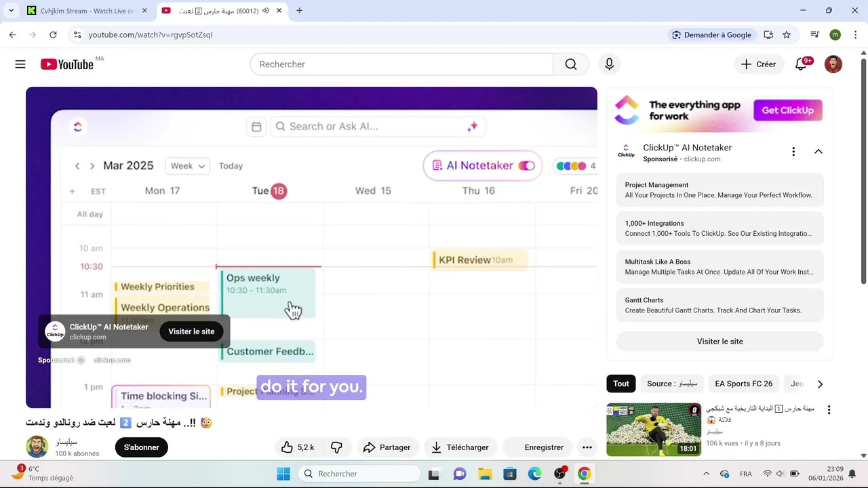Open YouTube notifications bell
The image size is (868, 488).
point(801,64)
